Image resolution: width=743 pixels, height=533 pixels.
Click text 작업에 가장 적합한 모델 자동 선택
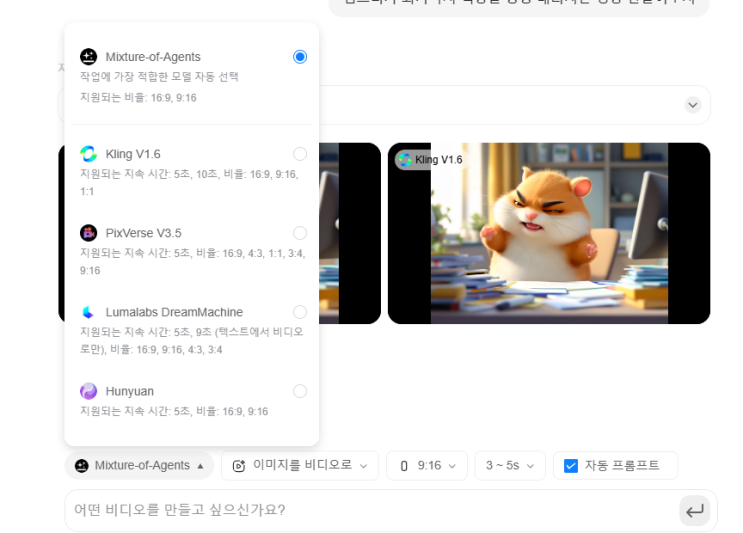coord(159,77)
